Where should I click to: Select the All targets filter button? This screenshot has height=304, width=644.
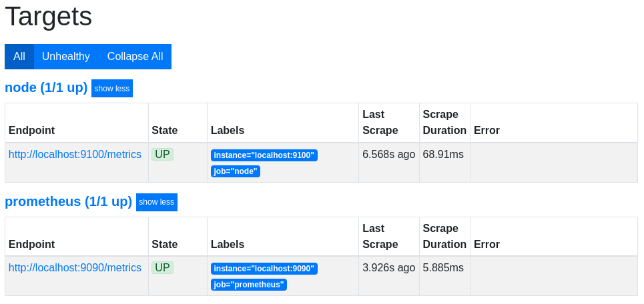(x=19, y=57)
